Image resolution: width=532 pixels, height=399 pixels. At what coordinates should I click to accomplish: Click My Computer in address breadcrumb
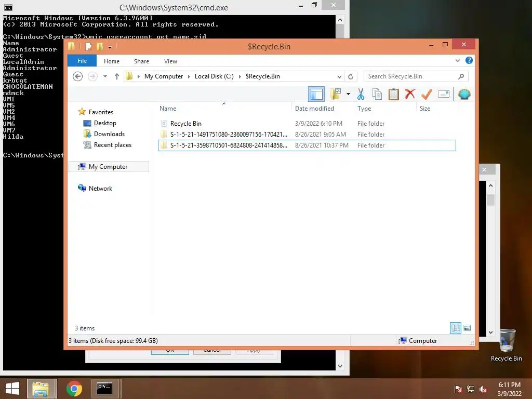point(164,76)
